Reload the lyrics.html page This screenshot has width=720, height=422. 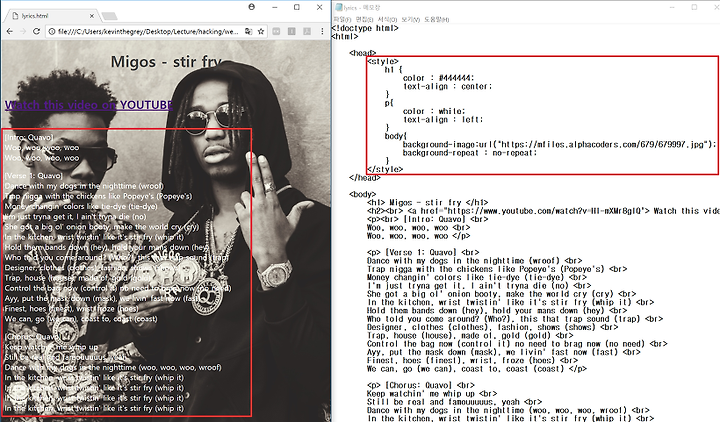(x=36, y=31)
